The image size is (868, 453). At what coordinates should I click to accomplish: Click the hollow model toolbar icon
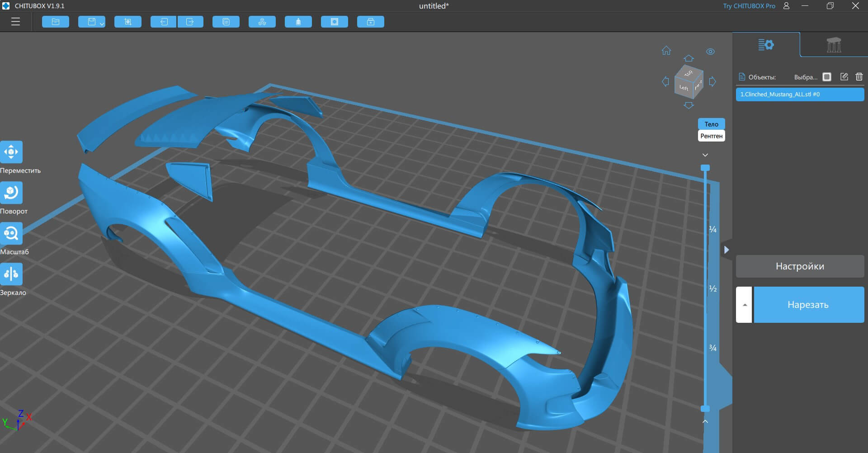pos(334,22)
